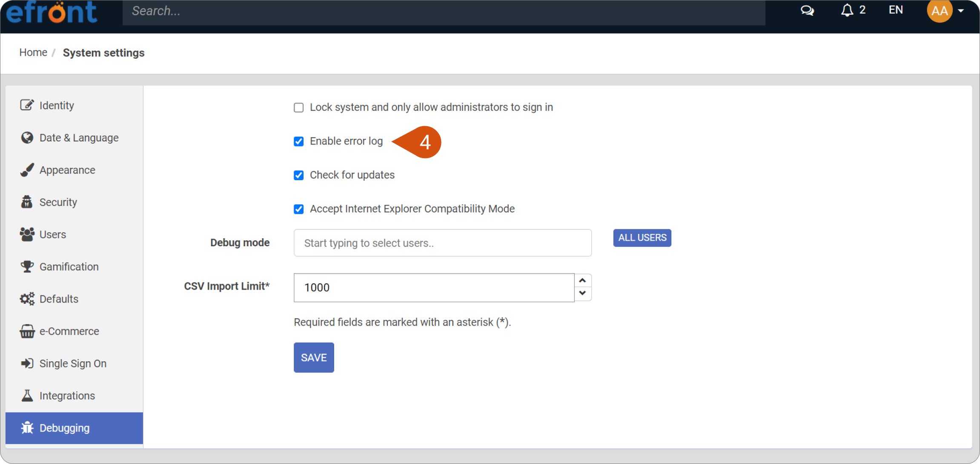This screenshot has height=464, width=980.
Task: Click the Gamification trophy icon
Action: click(27, 267)
